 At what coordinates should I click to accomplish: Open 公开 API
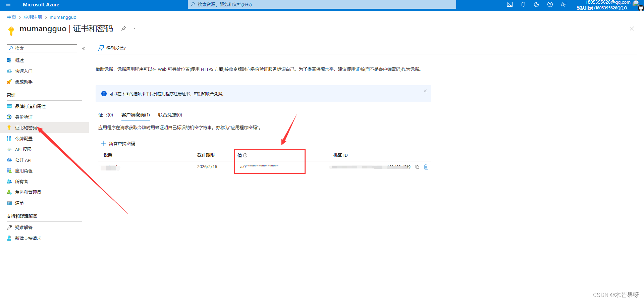pyautogui.click(x=23, y=160)
